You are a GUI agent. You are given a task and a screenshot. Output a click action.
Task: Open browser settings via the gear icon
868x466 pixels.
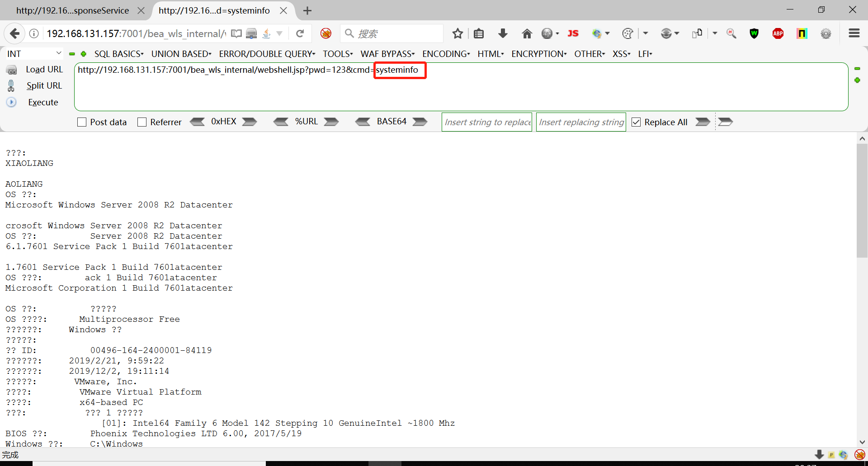tap(826, 33)
